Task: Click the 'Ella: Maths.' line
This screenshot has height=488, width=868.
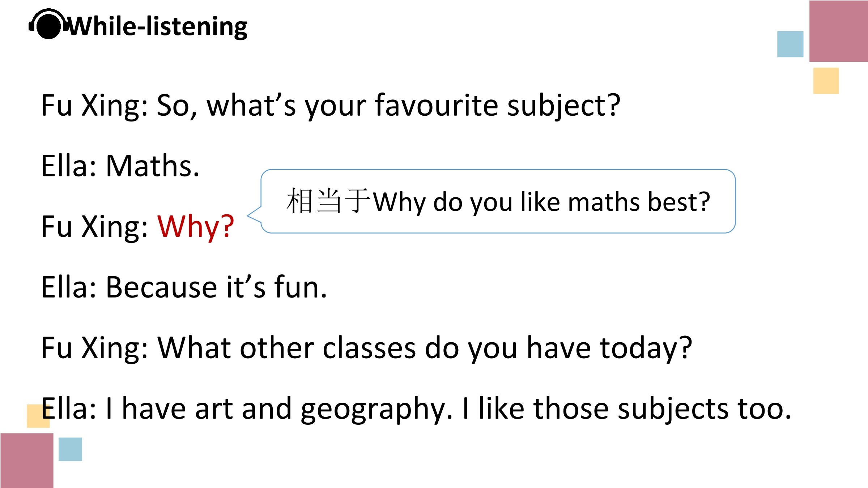Action: tap(120, 166)
